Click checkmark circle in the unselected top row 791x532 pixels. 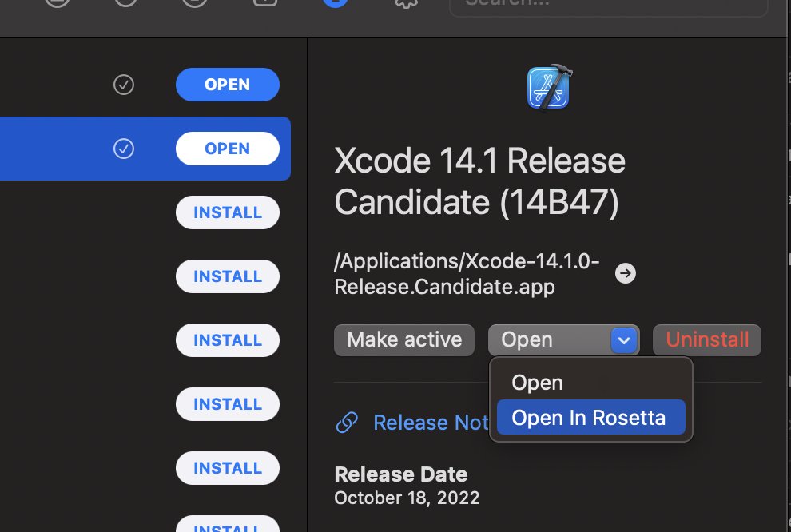click(x=124, y=85)
